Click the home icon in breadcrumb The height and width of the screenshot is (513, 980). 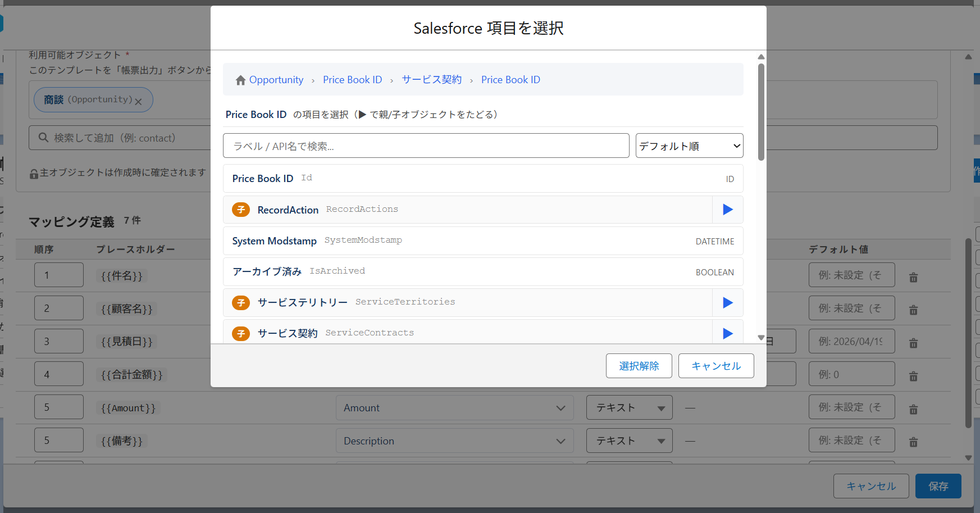tap(241, 80)
